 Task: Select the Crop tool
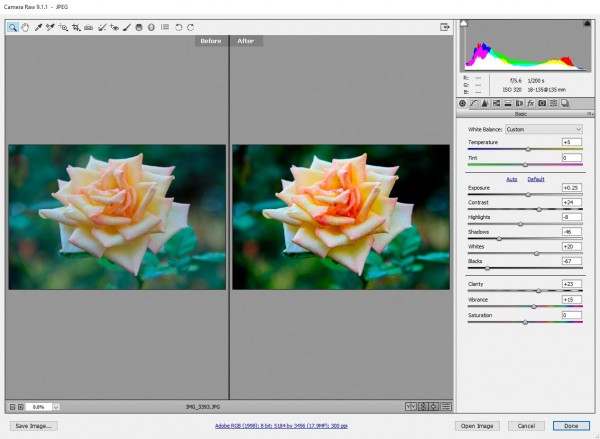[76, 27]
